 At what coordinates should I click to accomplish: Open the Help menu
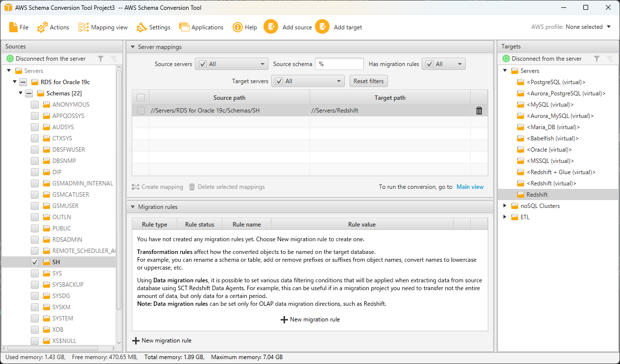coord(244,27)
